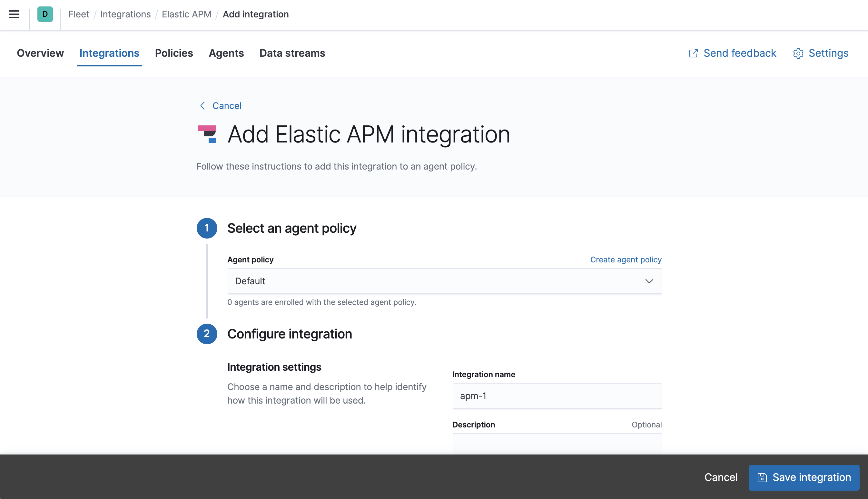The image size is (868, 499).
Task: Expand the Default policy selector chevron
Action: [649, 281]
